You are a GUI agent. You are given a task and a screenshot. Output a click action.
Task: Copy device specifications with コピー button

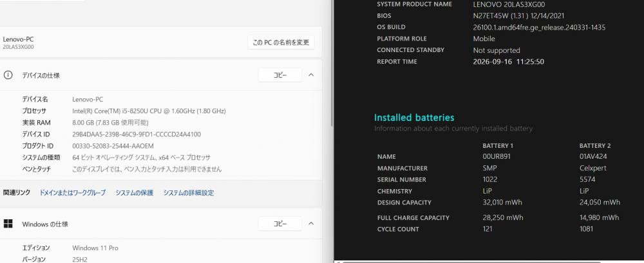coord(280,75)
